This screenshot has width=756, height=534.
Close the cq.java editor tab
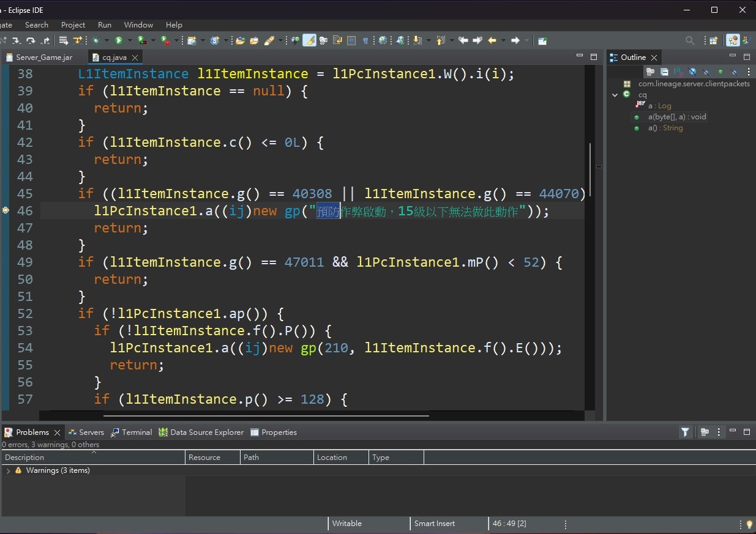coord(135,57)
